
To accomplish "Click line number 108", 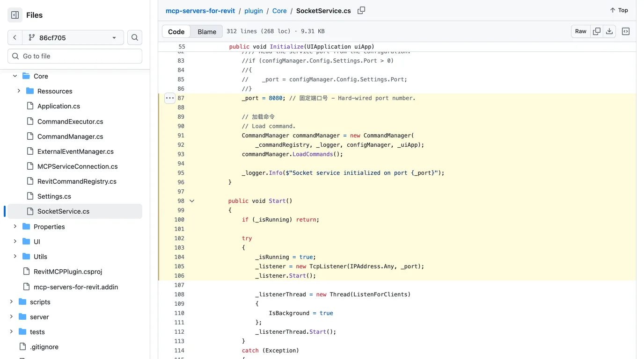I will 179,294.
